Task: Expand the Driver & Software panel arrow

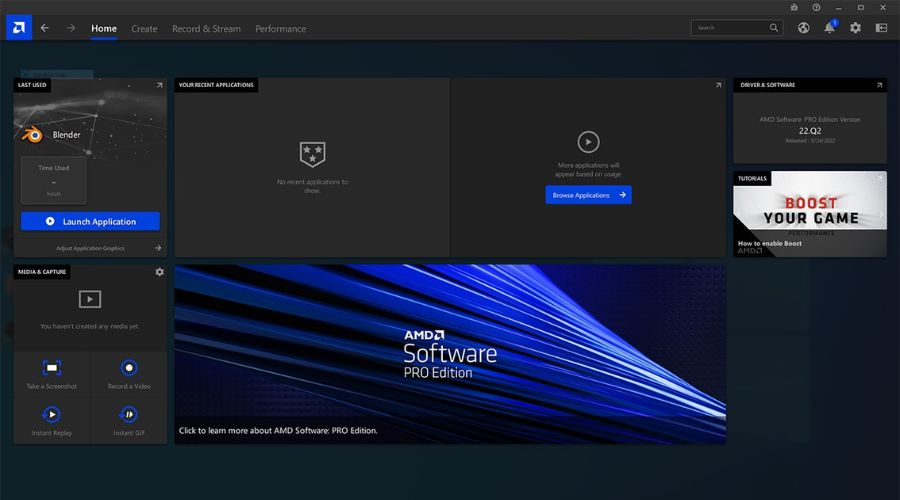Action: 879,85
